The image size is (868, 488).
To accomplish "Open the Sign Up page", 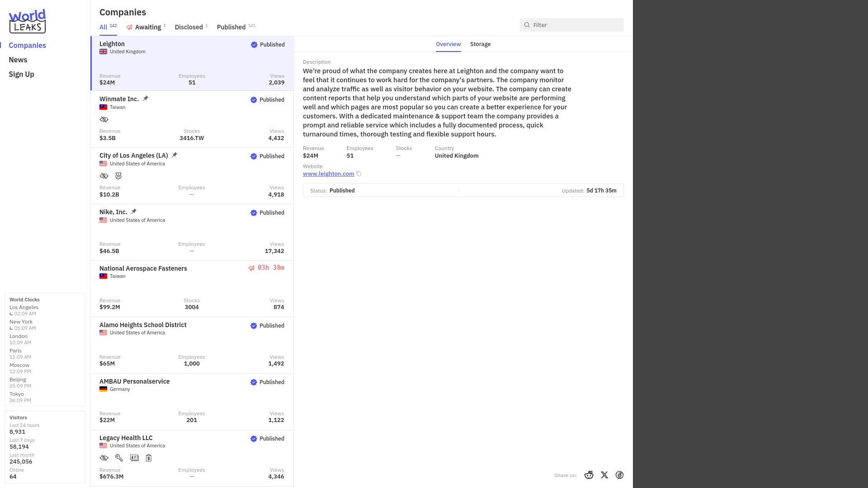I will click(21, 74).
